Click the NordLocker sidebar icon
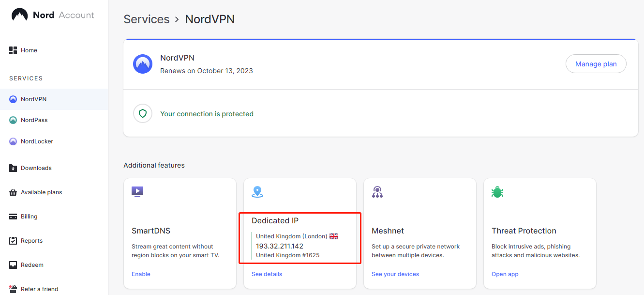Screen dimensions: 644x295 click(13, 141)
